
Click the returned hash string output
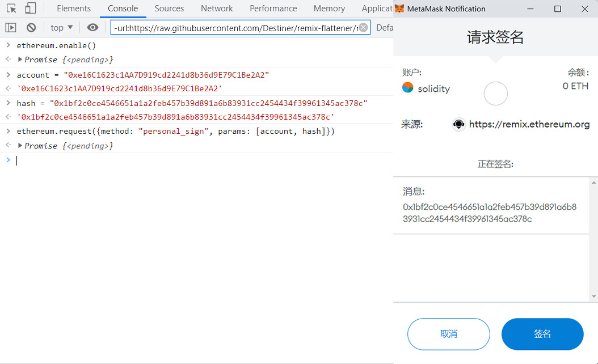tap(175, 117)
